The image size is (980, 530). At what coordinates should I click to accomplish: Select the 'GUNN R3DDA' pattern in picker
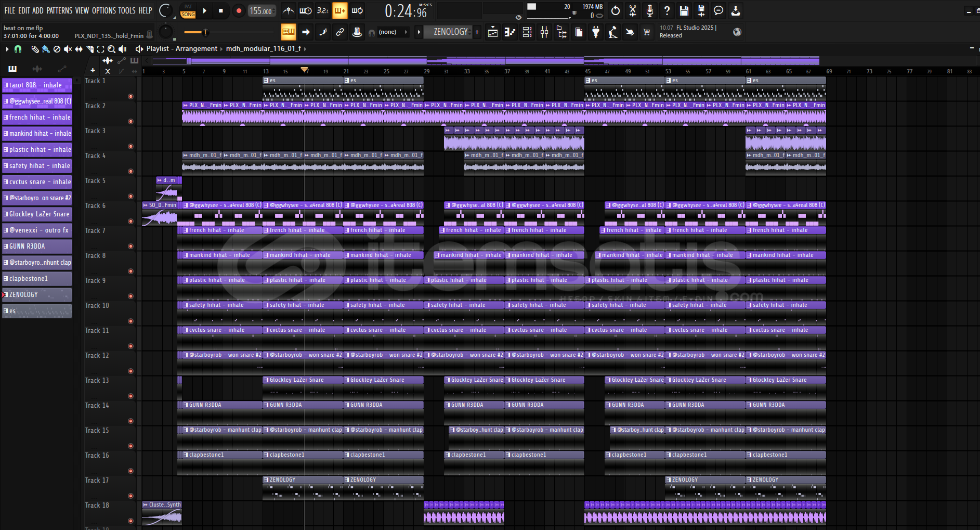coord(37,247)
